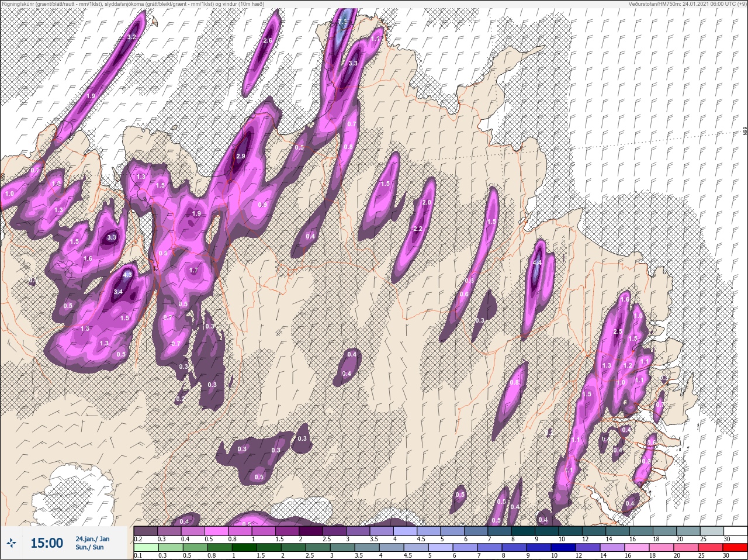Click the 2.2 precipitation value on the map
The image size is (748, 560).
417,229
